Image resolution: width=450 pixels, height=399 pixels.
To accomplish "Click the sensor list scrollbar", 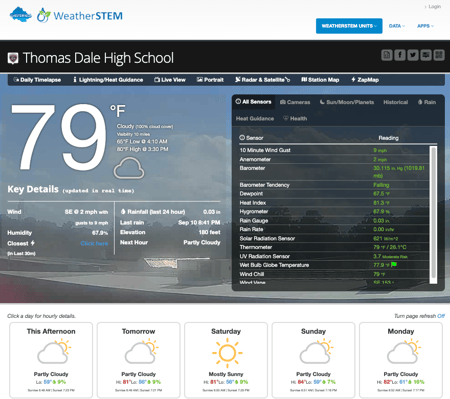I will (x=433, y=214).
